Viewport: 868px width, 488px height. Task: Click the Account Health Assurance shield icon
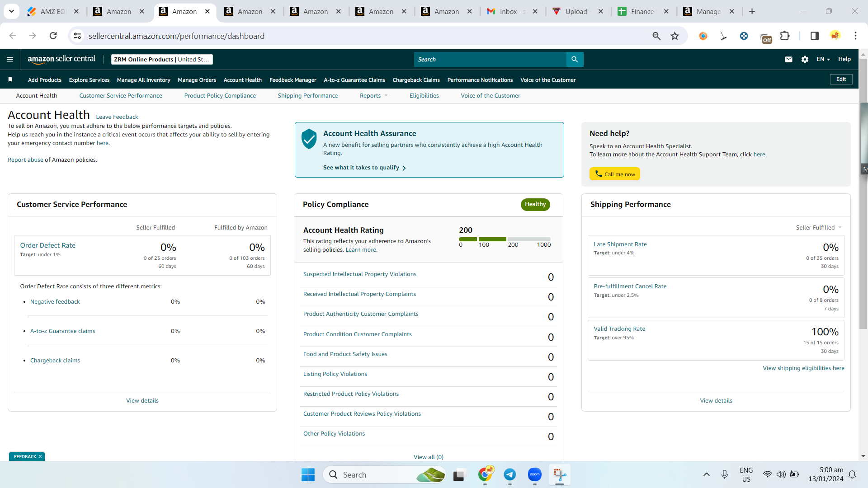[309, 139]
